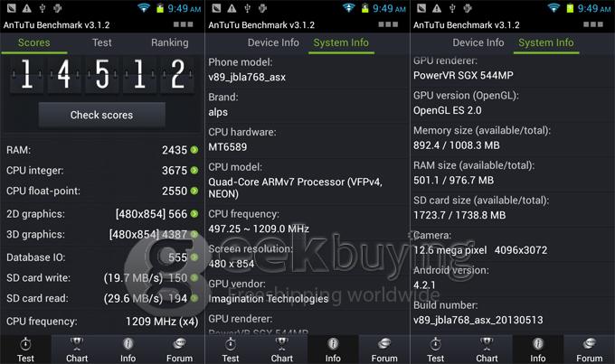The image size is (615, 364).
Task: Select SD card size value 1723.7 / 1738.8 MB
Action: pyautogui.click(x=459, y=215)
